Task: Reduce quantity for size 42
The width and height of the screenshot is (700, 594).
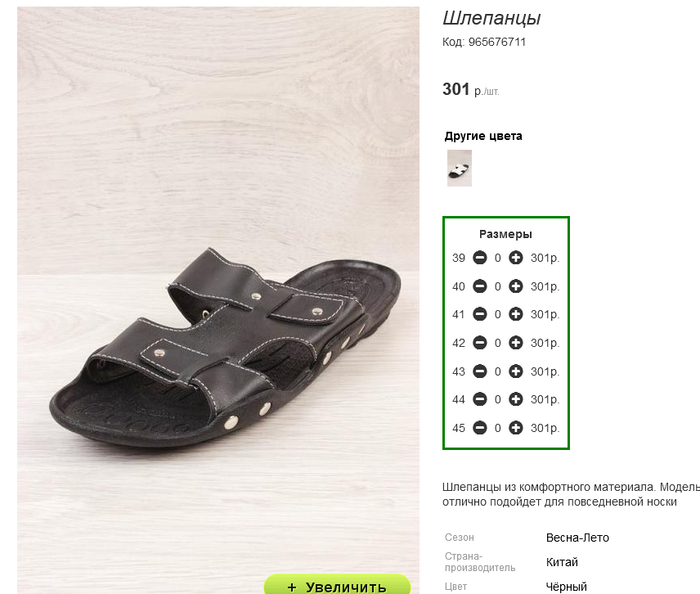Action: point(480,343)
